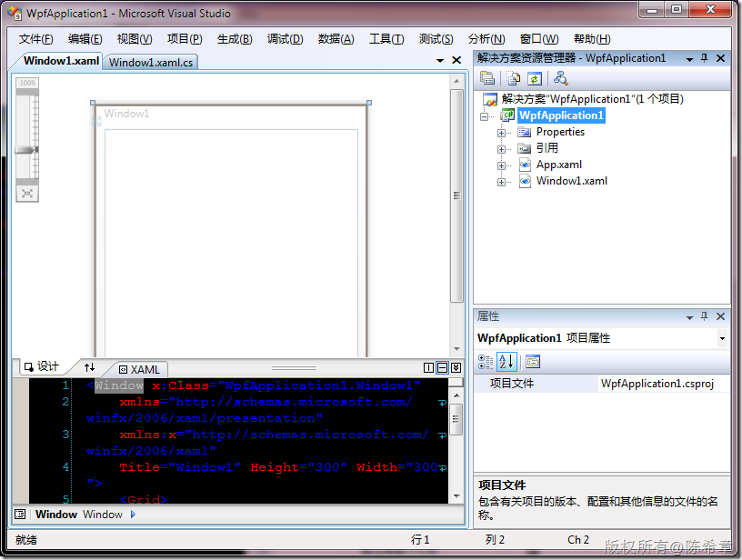
Task: Open the 工具(T) menu
Action: click(386, 39)
